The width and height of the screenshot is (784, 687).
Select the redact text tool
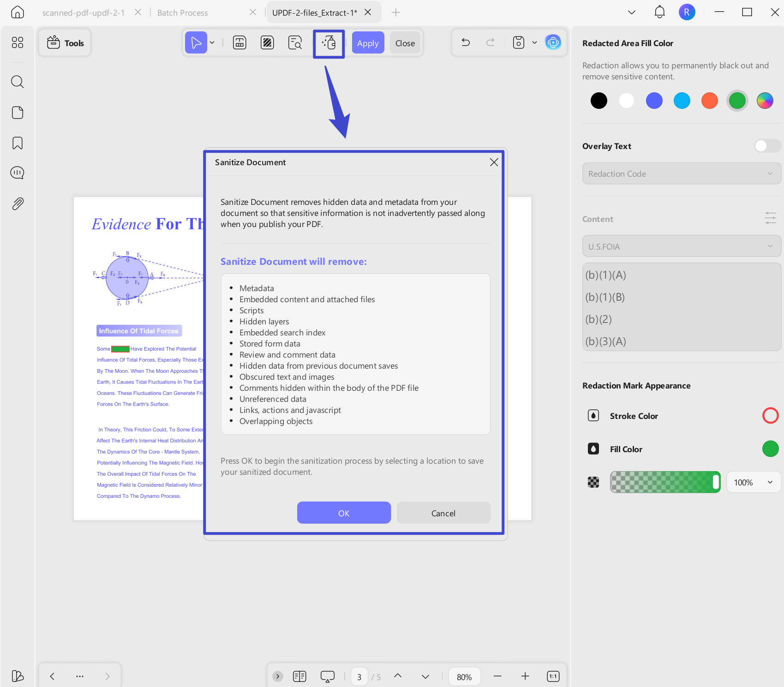coord(239,43)
